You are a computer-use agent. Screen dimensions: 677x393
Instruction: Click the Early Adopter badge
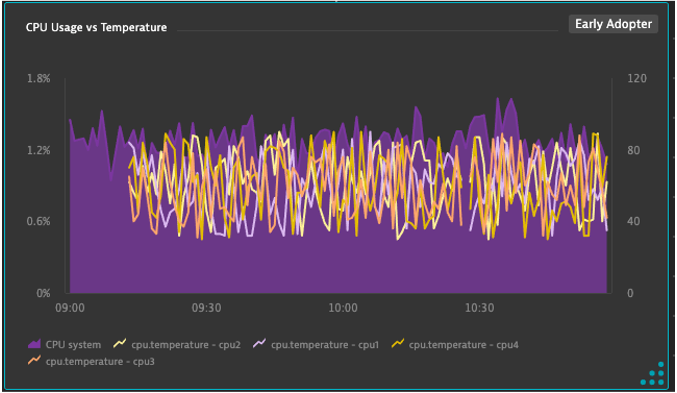click(613, 24)
